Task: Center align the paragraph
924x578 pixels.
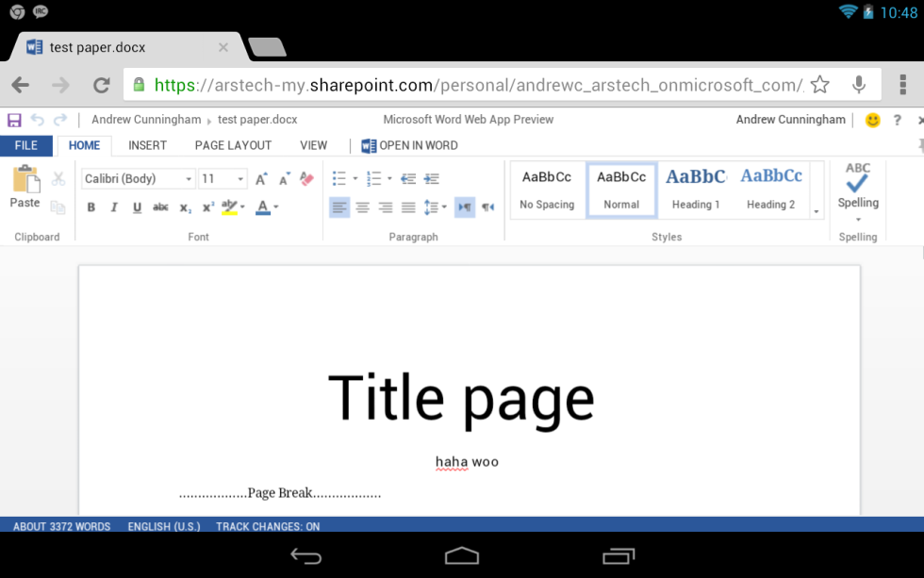Action: (363, 206)
